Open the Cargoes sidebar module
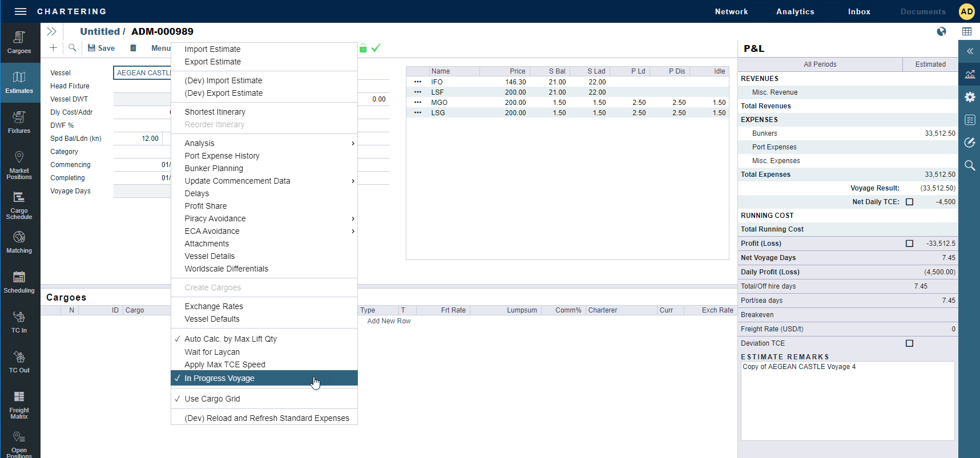Viewport: 980px width, 458px height. [x=19, y=43]
